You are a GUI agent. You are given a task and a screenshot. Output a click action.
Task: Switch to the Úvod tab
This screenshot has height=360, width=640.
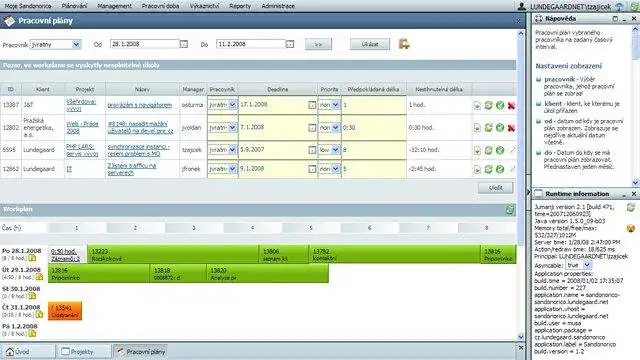[x=28, y=351]
